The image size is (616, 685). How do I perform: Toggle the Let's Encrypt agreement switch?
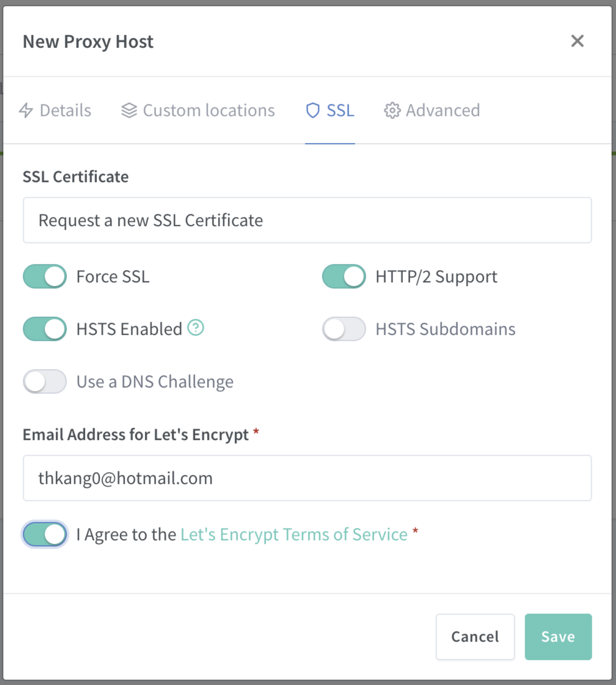[x=45, y=534]
